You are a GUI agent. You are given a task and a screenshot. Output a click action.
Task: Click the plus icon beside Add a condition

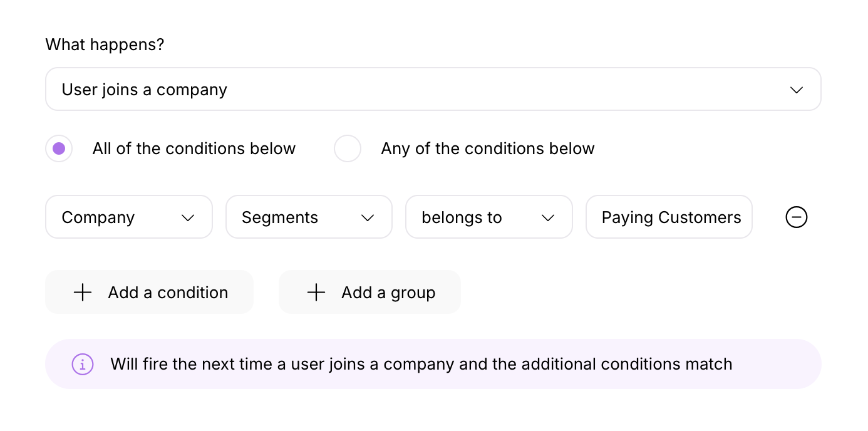(82, 292)
